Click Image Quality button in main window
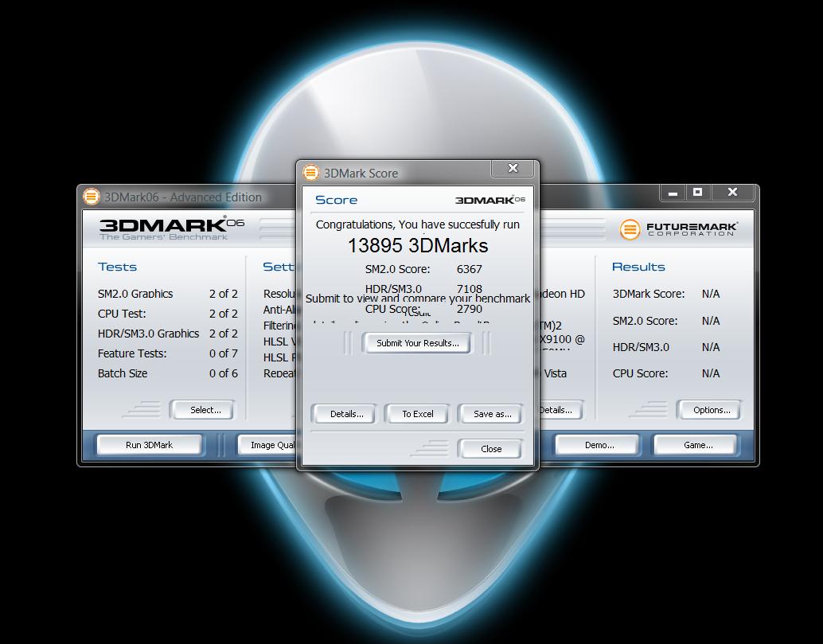Screen dimensions: 823x644 [x=269, y=445]
